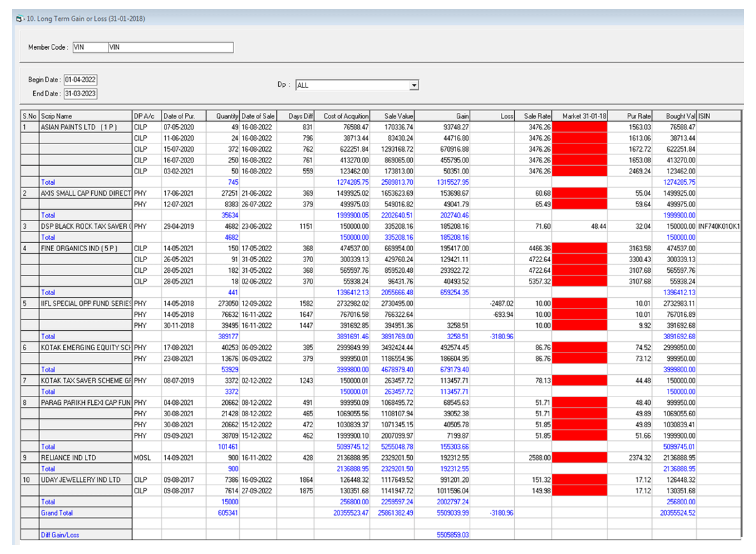Click the Fine Organics sale rate 5357.32

click(x=540, y=281)
